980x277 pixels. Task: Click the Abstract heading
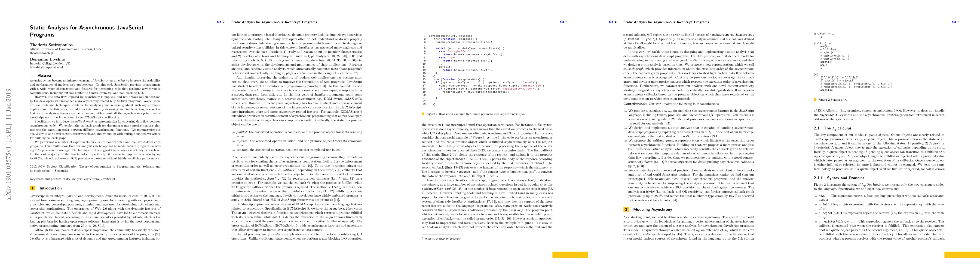coord(45,76)
